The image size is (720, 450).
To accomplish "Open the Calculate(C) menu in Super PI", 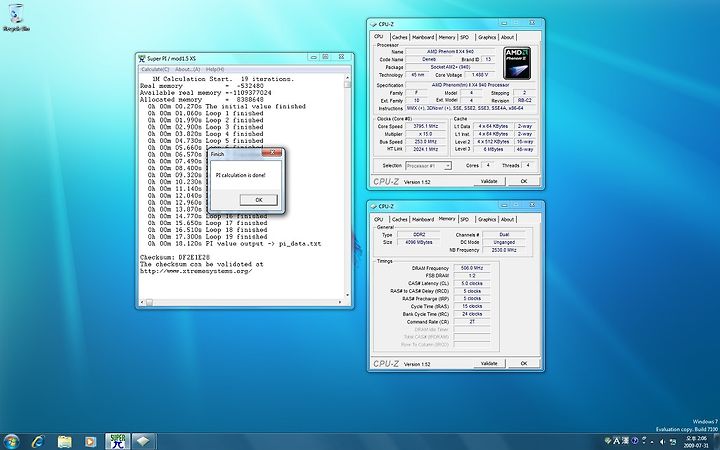I will 155,69.
